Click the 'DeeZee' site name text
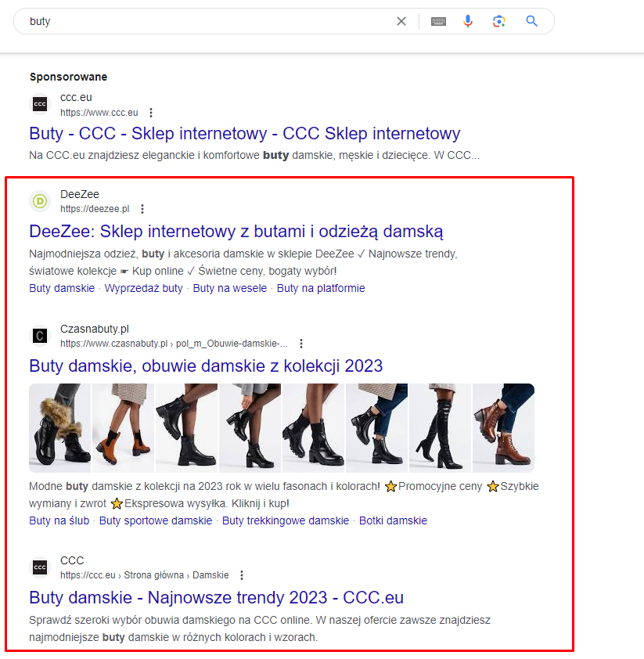 pyautogui.click(x=80, y=194)
